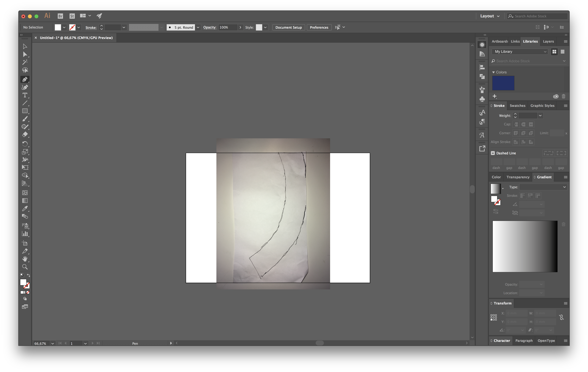The image size is (588, 372).
Task: Select the Rectangle tool
Action: tap(25, 111)
